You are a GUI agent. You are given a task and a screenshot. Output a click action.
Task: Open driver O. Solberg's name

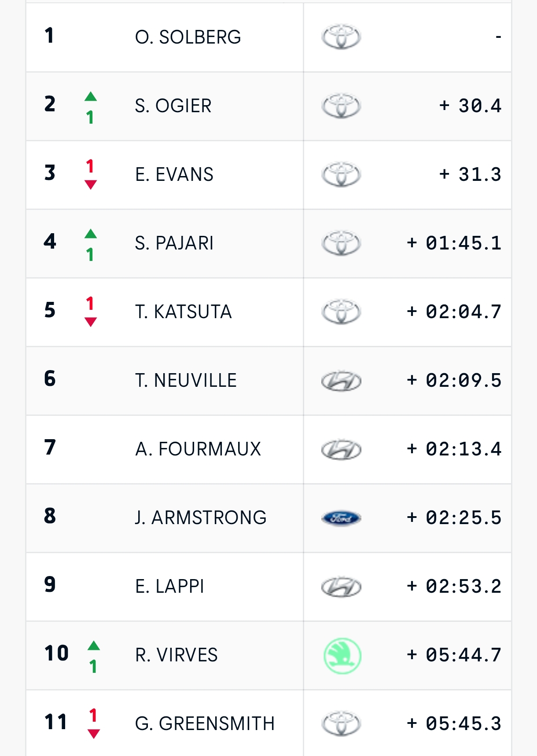tap(188, 37)
